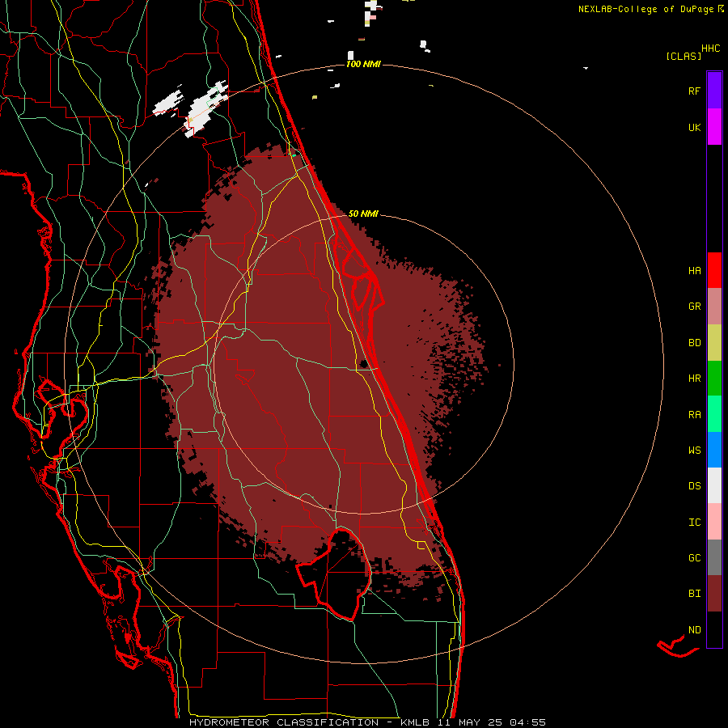Click the HYDROMETEOR CLASSIFICATION title text

click(x=284, y=722)
